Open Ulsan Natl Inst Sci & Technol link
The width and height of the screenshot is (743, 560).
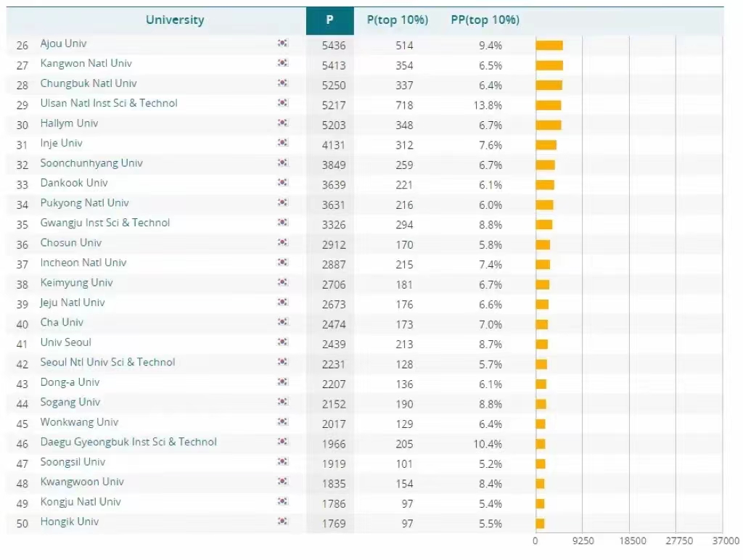[109, 103]
